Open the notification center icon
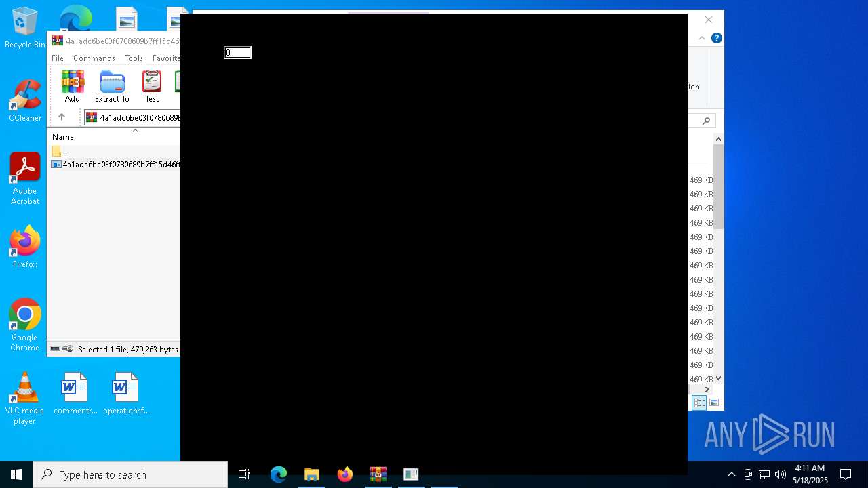Image resolution: width=868 pixels, height=488 pixels. 846,474
